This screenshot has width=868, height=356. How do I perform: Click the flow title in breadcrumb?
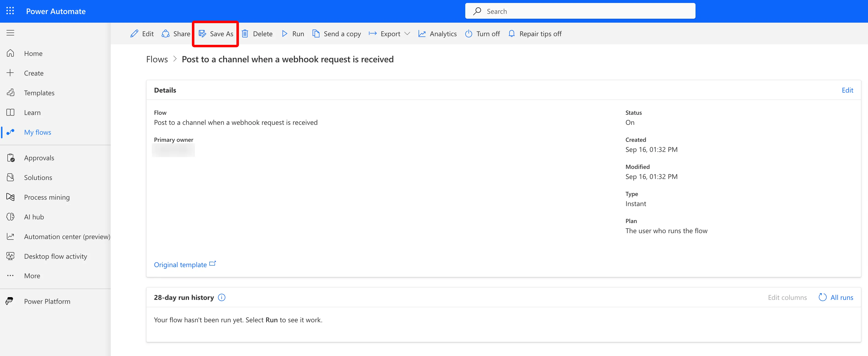tap(287, 59)
